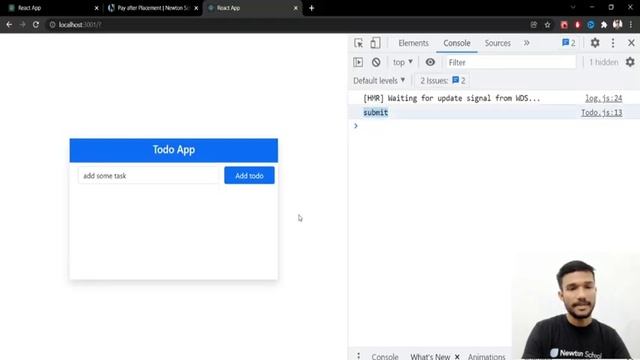Click the issues counter badge in the DevTools top bar
Screen dimensions: 640x360
point(569,43)
